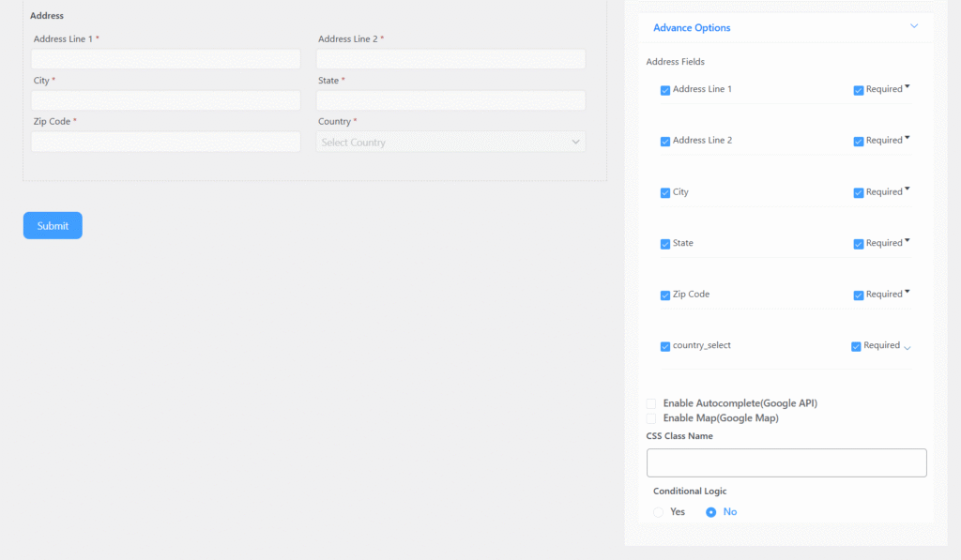Toggle Required checkbox for State
Viewport: 961px width, 560px height.
[859, 244]
